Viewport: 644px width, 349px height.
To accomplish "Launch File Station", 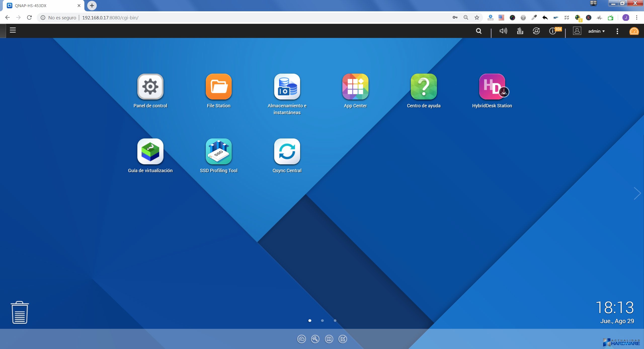I will point(219,87).
